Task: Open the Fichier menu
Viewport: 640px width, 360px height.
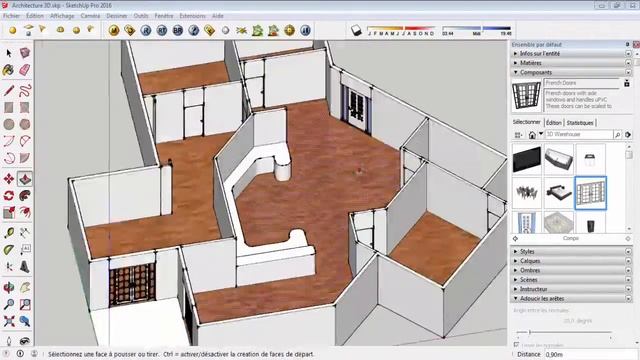Action: pos(11,16)
